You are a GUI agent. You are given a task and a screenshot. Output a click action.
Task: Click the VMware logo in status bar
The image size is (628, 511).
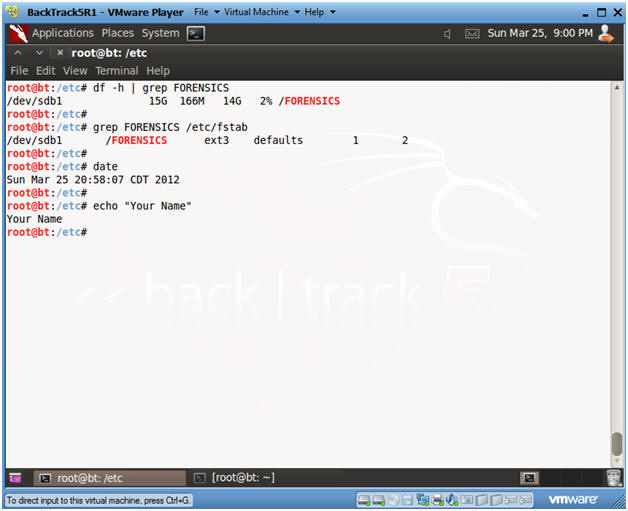click(573, 499)
